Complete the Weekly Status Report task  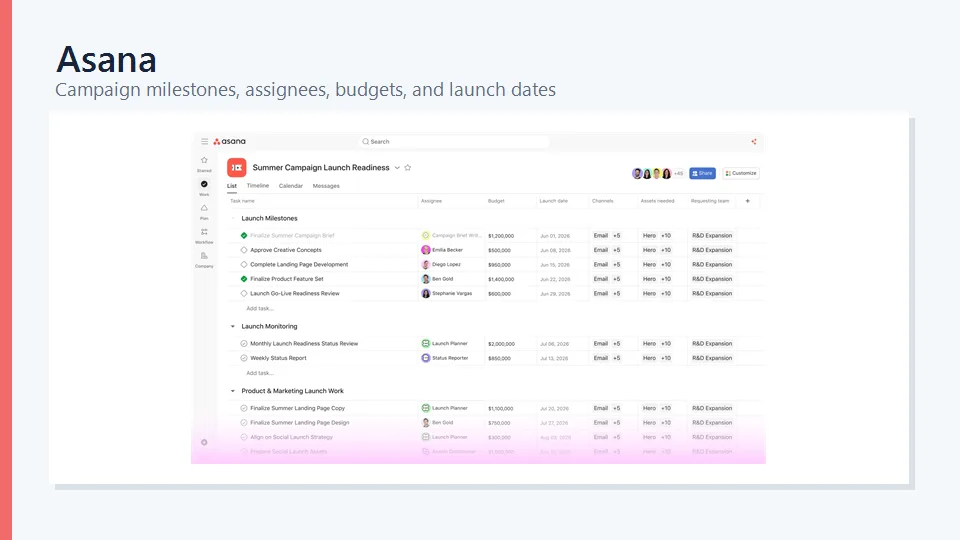(244, 358)
